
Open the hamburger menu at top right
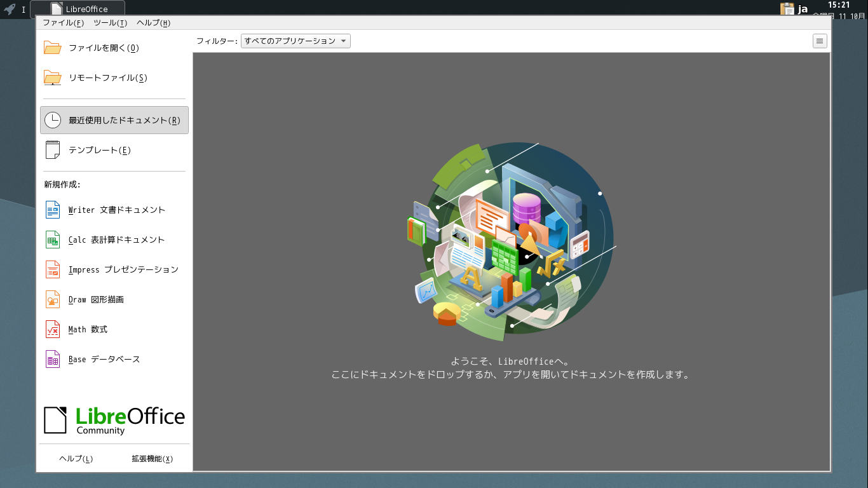coord(820,41)
